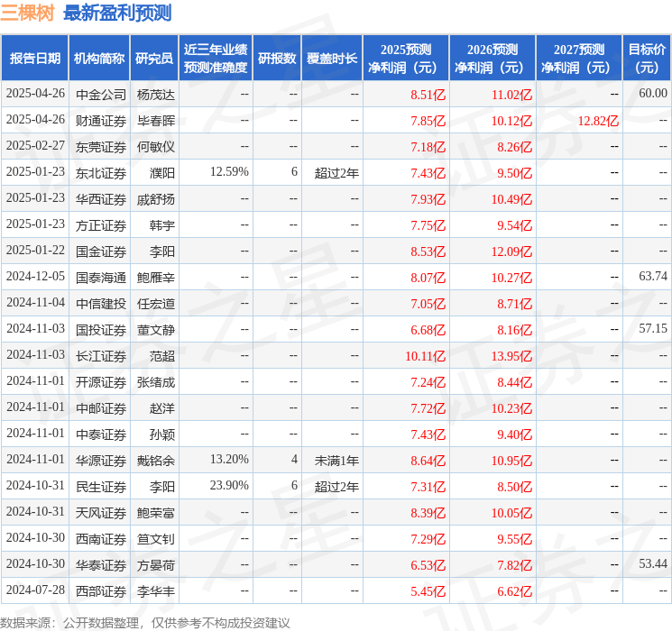Click the 13.95亿 2026 forecast value
Screen dimensions: 672x631
[511, 356]
